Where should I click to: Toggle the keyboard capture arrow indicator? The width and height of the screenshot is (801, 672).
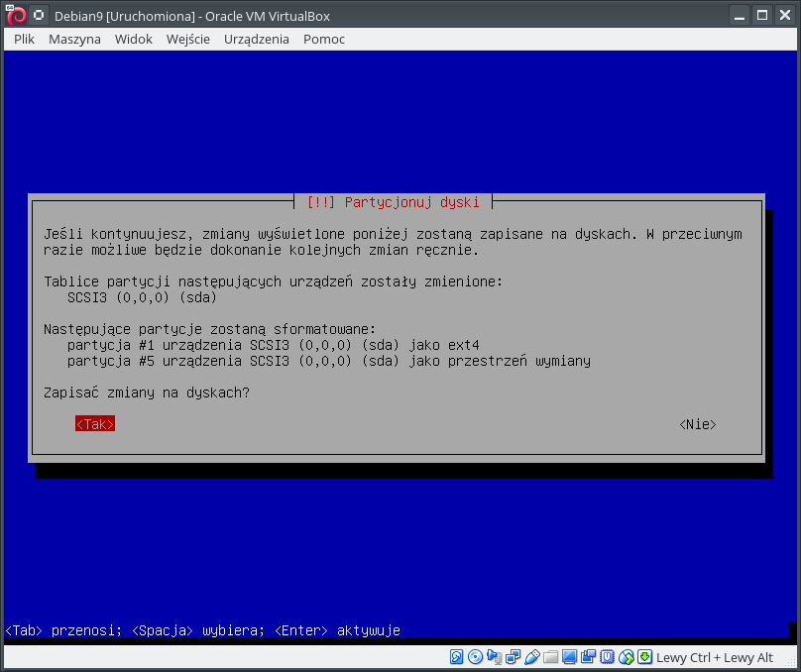pos(644,657)
